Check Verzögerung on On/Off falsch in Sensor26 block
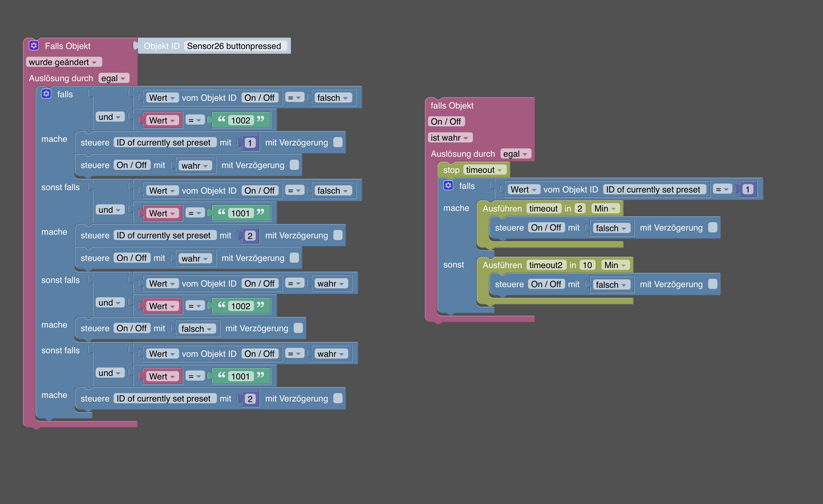Image resolution: width=823 pixels, height=504 pixels. tap(298, 328)
